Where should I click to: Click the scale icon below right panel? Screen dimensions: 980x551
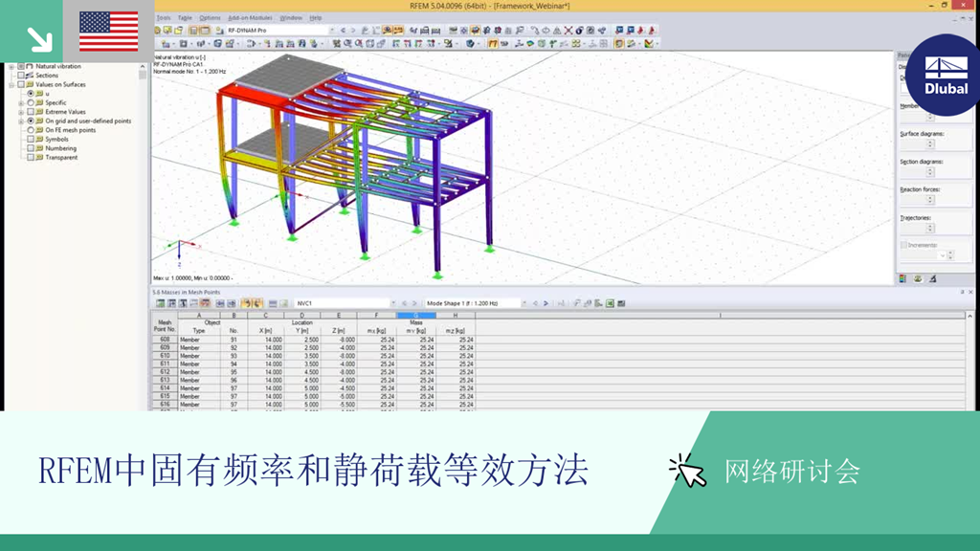click(932, 278)
